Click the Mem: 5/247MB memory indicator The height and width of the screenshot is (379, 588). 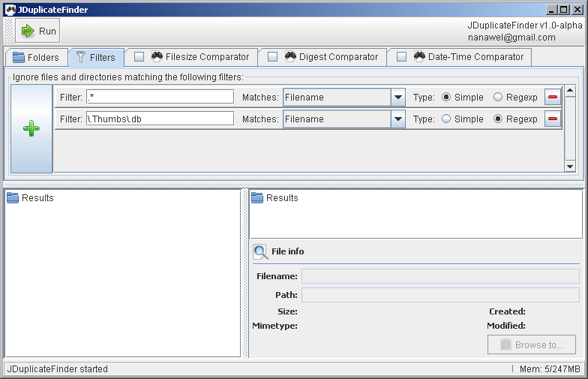coord(550,369)
